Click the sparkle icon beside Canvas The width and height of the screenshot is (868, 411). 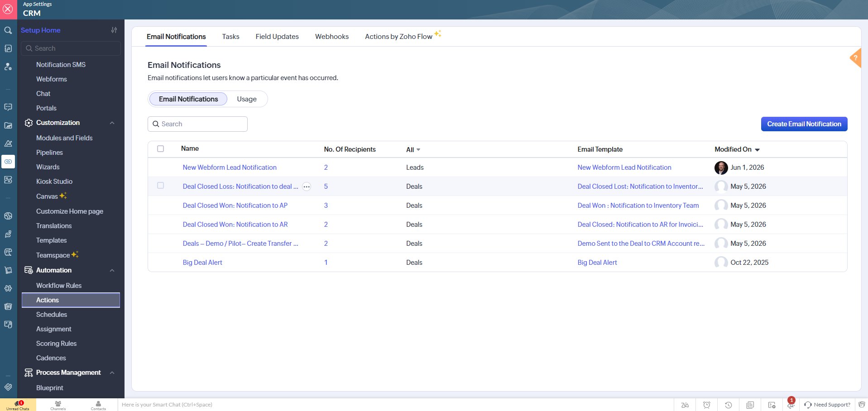63,196
